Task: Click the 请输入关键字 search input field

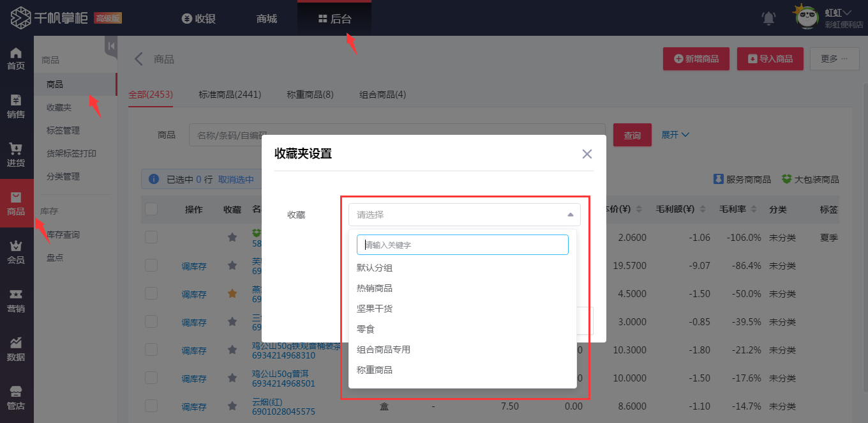Action: coord(463,245)
